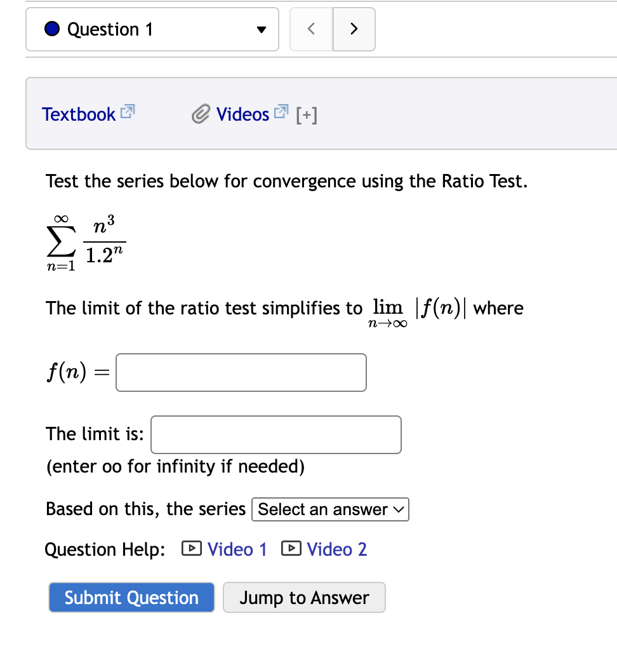The image size is (617, 672).
Task: Click the left chevron navigation icon
Action: tap(311, 29)
